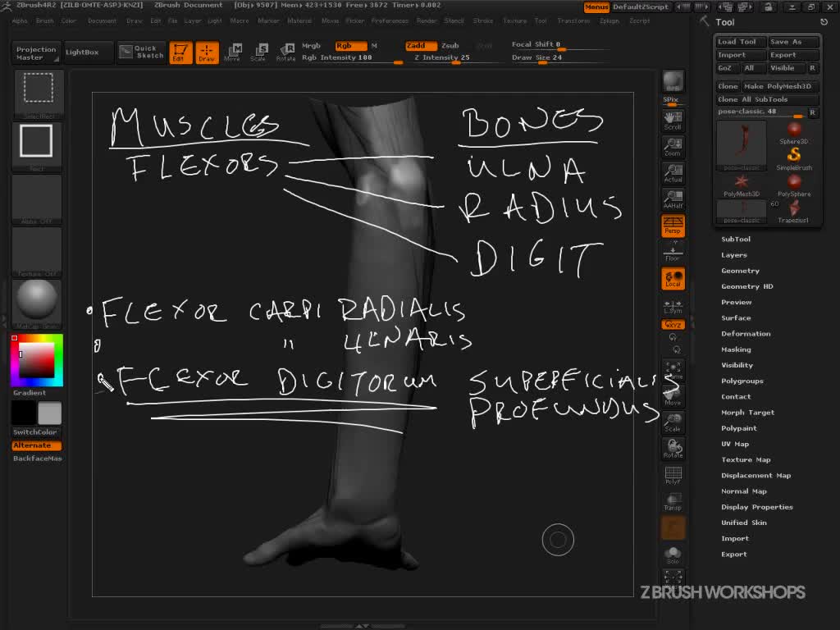Open the Alpha menu
Viewport: 840px width, 630px height.
coord(20,21)
